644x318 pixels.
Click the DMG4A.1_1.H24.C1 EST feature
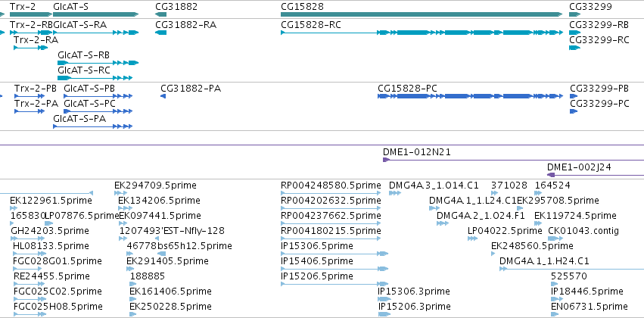[571, 269]
